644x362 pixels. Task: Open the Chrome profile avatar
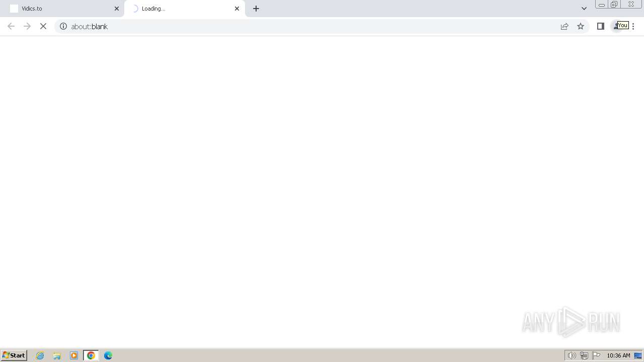(x=616, y=26)
